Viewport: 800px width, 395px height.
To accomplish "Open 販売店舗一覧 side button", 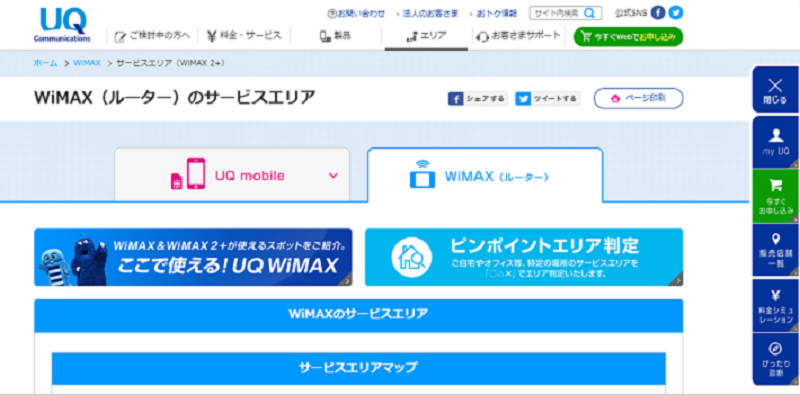I will tap(776, 251).
